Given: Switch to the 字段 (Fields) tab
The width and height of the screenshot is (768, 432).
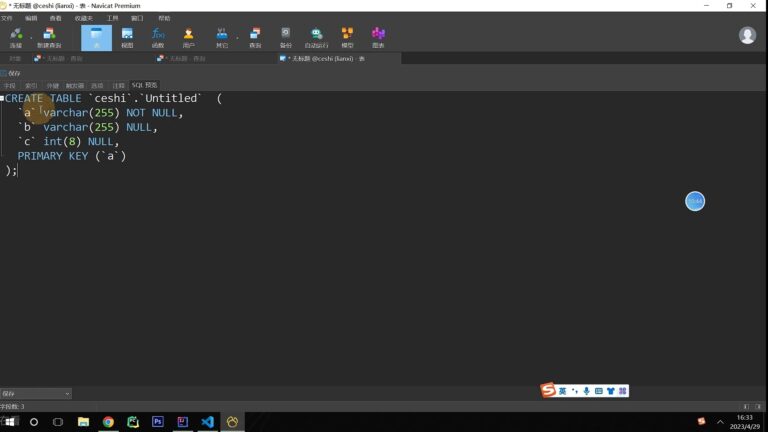Looking at the screenshot, I should (10, 85).
